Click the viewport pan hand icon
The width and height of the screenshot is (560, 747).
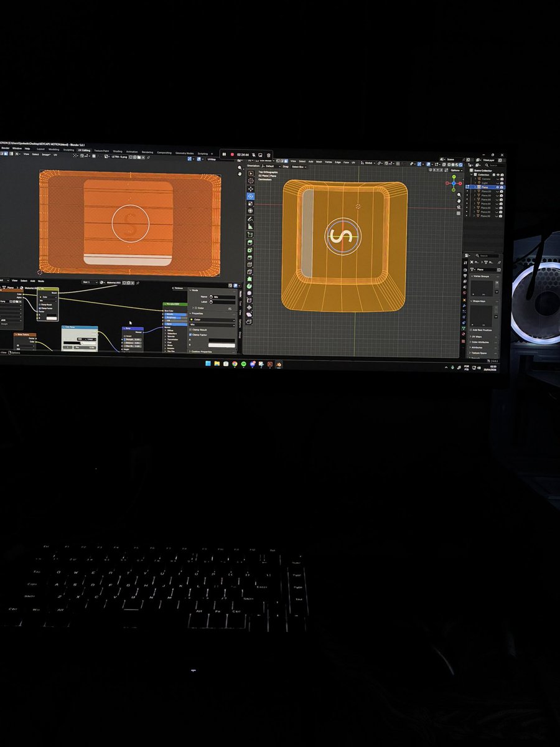(x=459, y=200)
